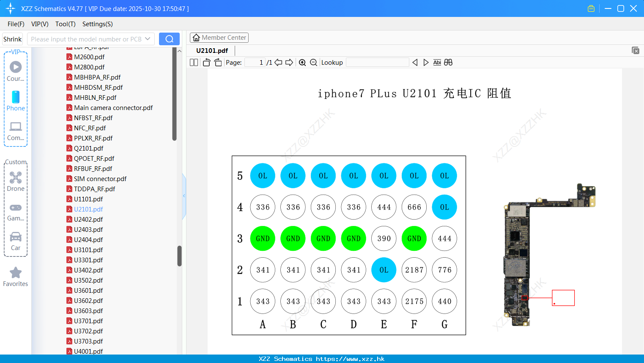644x363 pixels.
Task: Click the binoculars search icon
Action: click(x=448, y=62)
